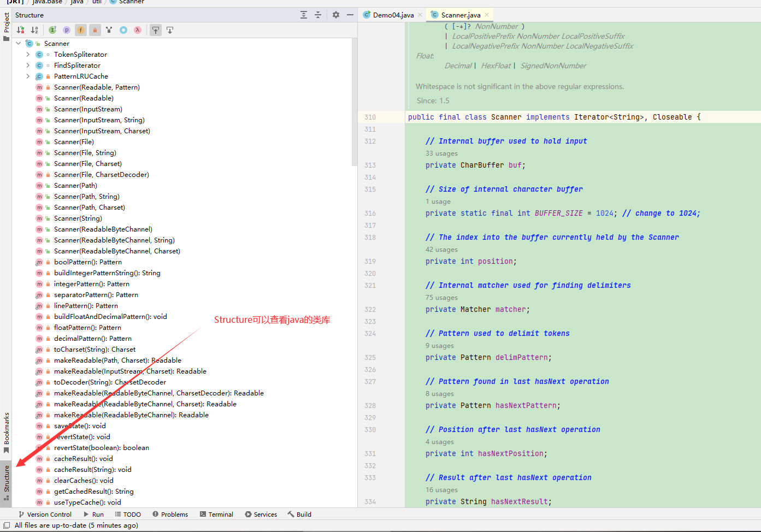Open the Problems tool window

(170, 514)
